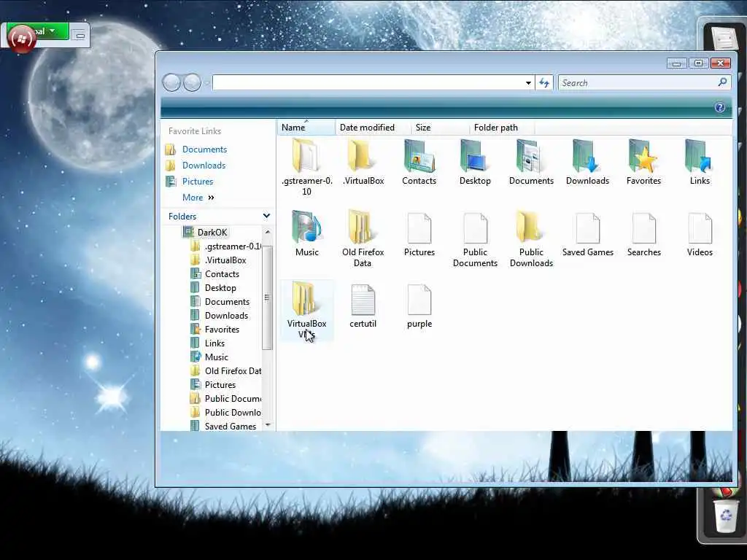Open the .VirtualBox folder icon
The width and height of the screenshot is (747, 560).
pyautogui.click(x=363, y=156)
